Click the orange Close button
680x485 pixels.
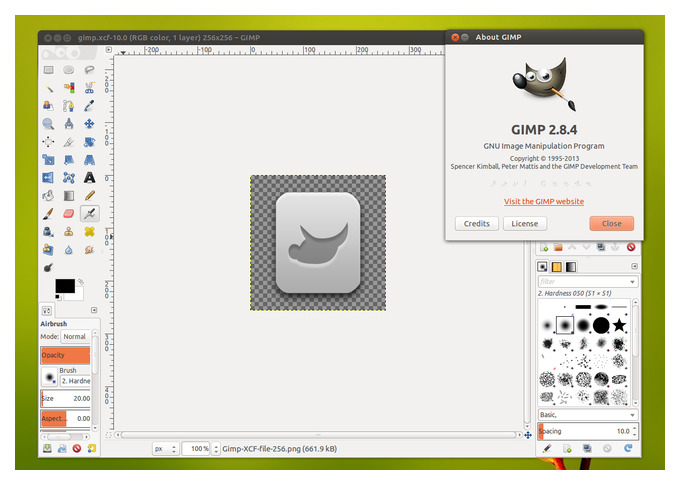click(611, 224)
